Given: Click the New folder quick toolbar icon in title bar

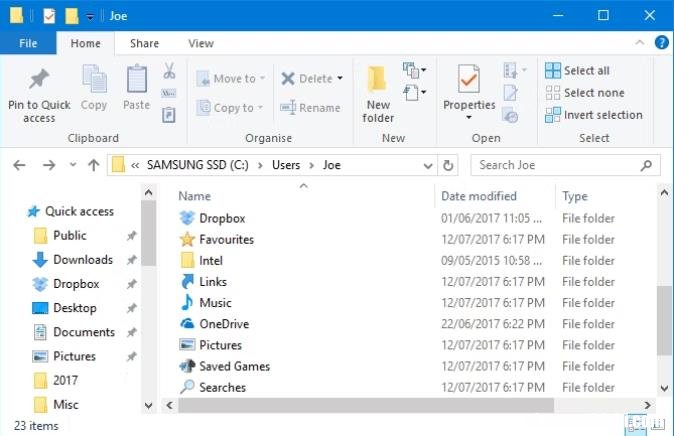Looking at the screenshot, I should [71, 16].
